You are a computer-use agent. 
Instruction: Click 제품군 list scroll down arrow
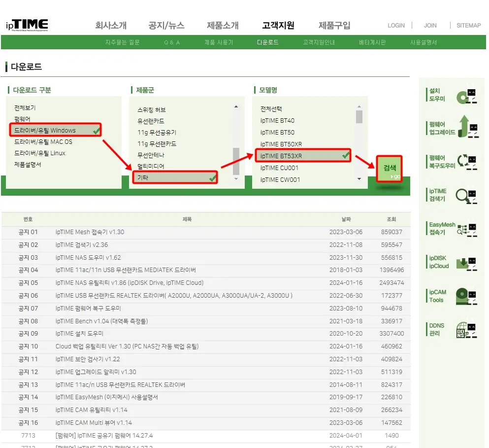236,179
